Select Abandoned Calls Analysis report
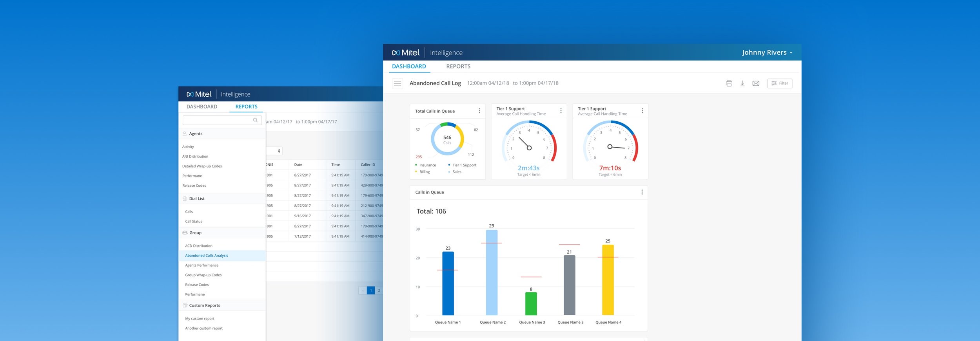The height and width of the screenshot is (341, 980). tap(222, 256)
